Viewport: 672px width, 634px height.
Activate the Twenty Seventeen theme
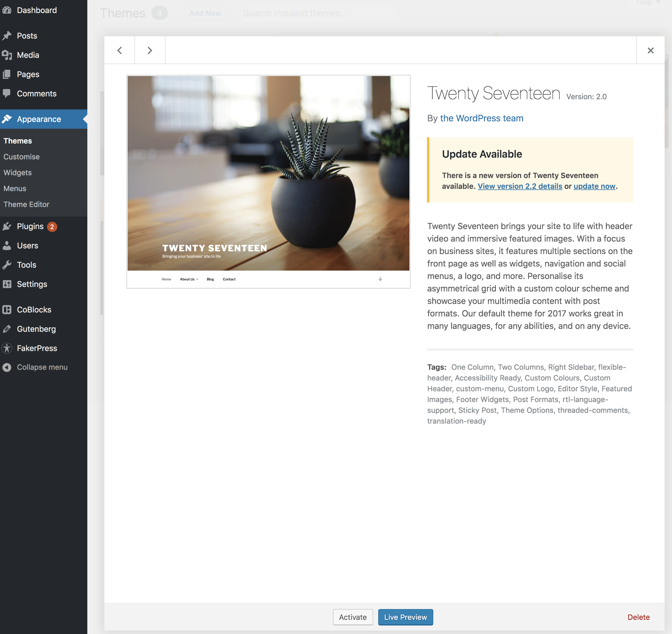(352, 617)
